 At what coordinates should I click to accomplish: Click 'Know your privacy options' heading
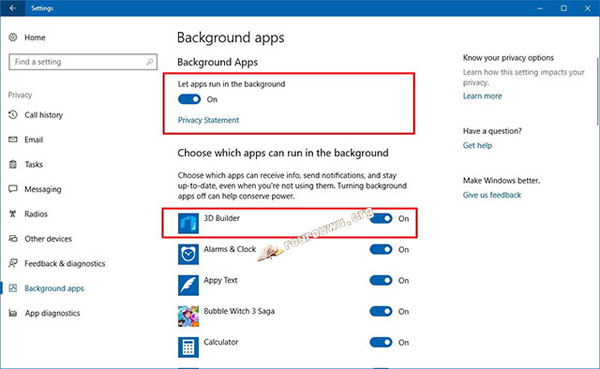pyautogui.click(x=508, y=58)
